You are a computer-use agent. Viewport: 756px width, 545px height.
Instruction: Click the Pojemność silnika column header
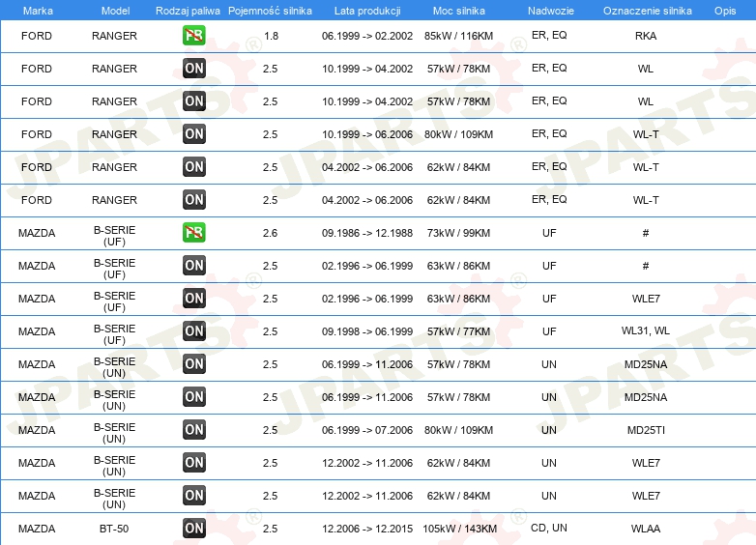pos(270,11)
